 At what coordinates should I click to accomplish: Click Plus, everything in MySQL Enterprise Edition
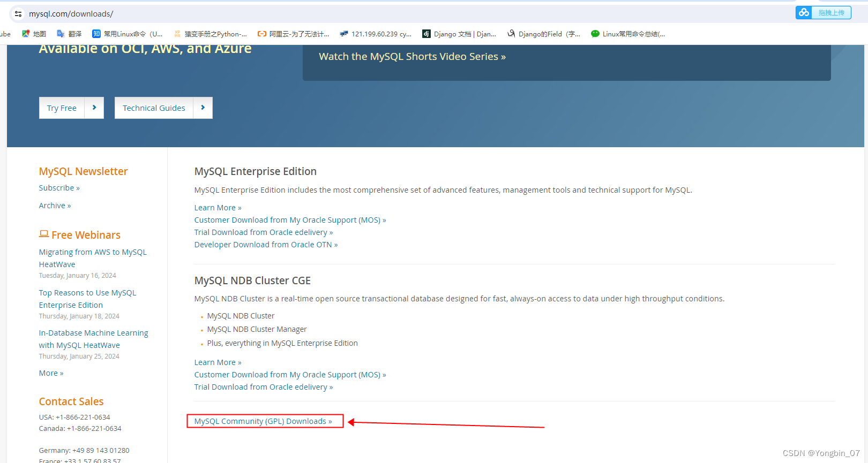tap(282, 343)
